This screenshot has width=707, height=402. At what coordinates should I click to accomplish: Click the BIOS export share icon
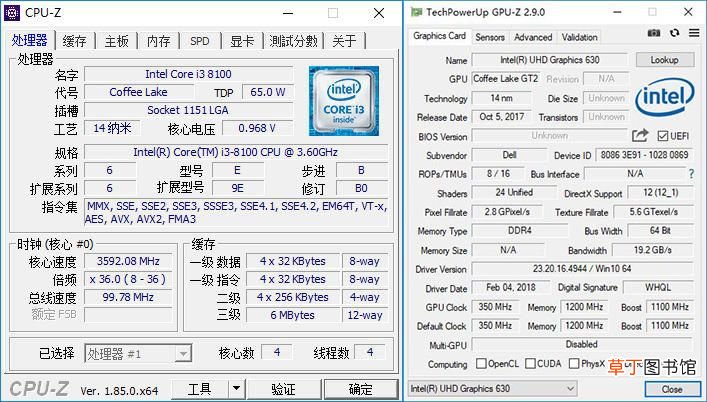pos(640,135)
